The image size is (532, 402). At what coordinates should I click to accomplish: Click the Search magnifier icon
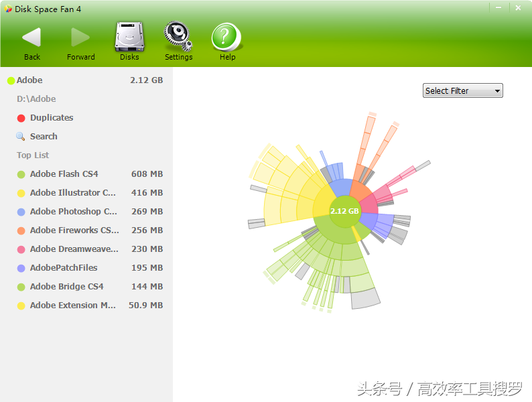coord(20,137)
